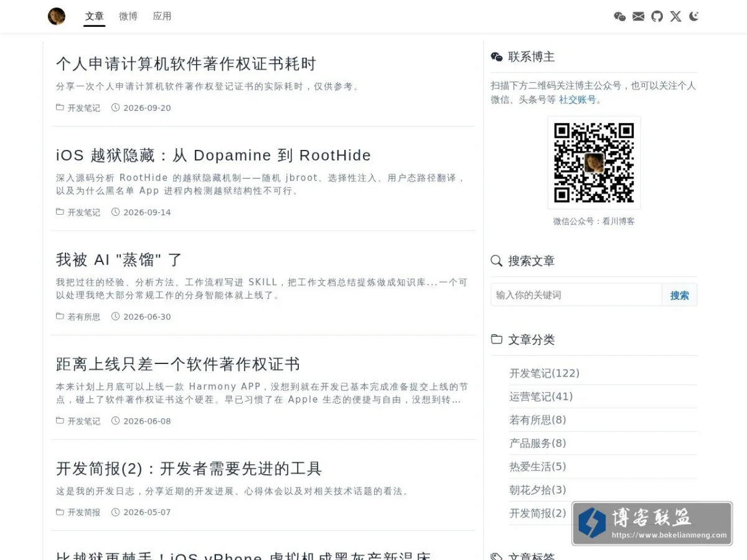Open the X (Twitter) icon link
747x560 pixels.
pyautogui.click(x=675, y=16)
